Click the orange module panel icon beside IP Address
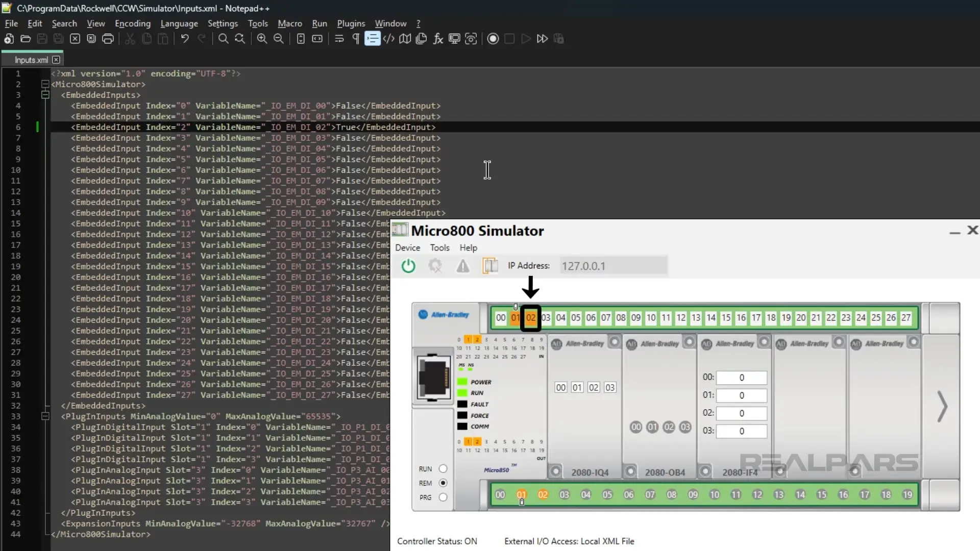This screenshot has width=980, height=551. [490, 266]
